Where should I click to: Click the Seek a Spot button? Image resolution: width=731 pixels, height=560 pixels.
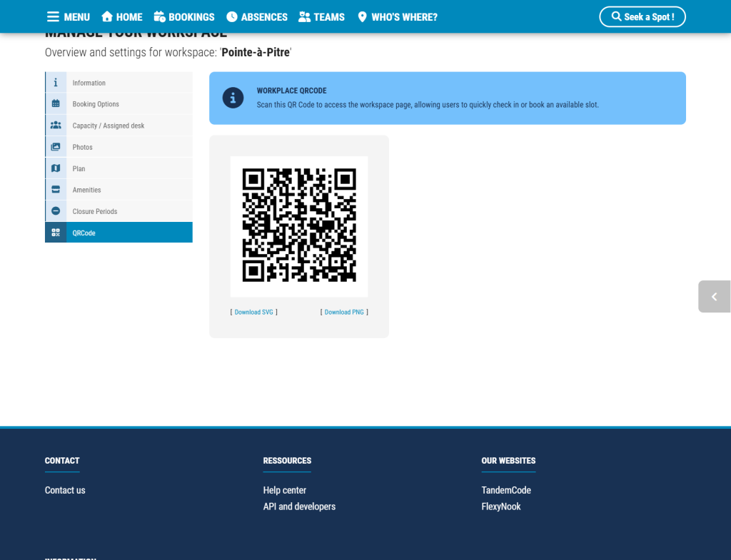coord(642,17)
